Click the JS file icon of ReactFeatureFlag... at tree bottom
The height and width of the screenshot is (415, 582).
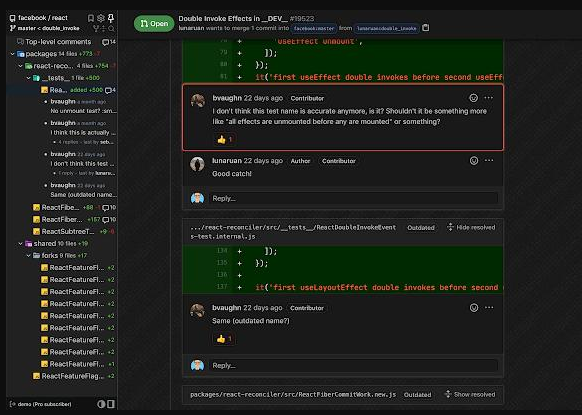[x=36, y=376]
